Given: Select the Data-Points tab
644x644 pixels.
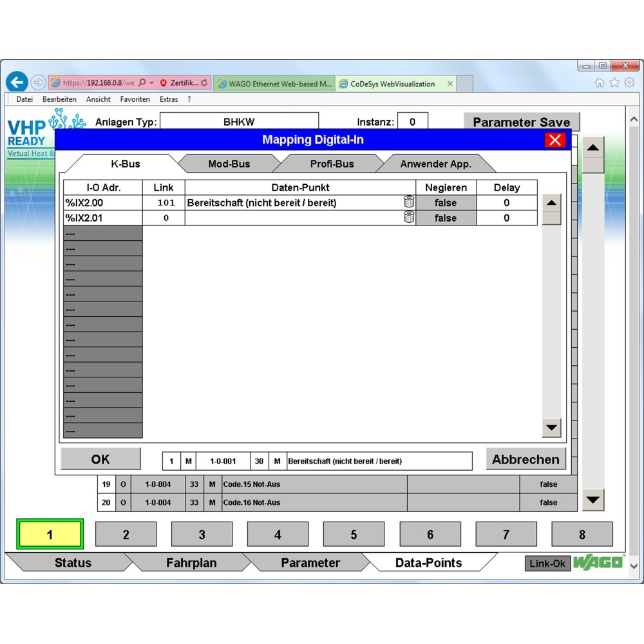Looking at the screenshot, I should pyautogui.click(x=429, y=562).
